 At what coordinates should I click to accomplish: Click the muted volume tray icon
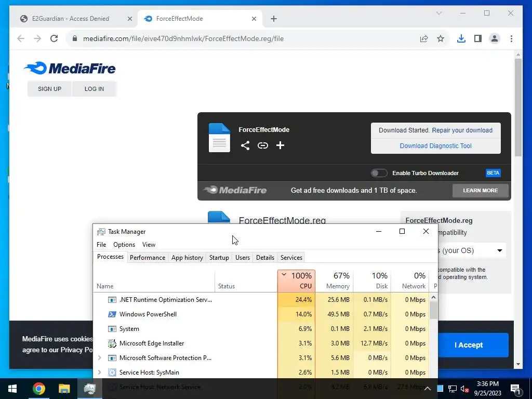coord(464,389)
